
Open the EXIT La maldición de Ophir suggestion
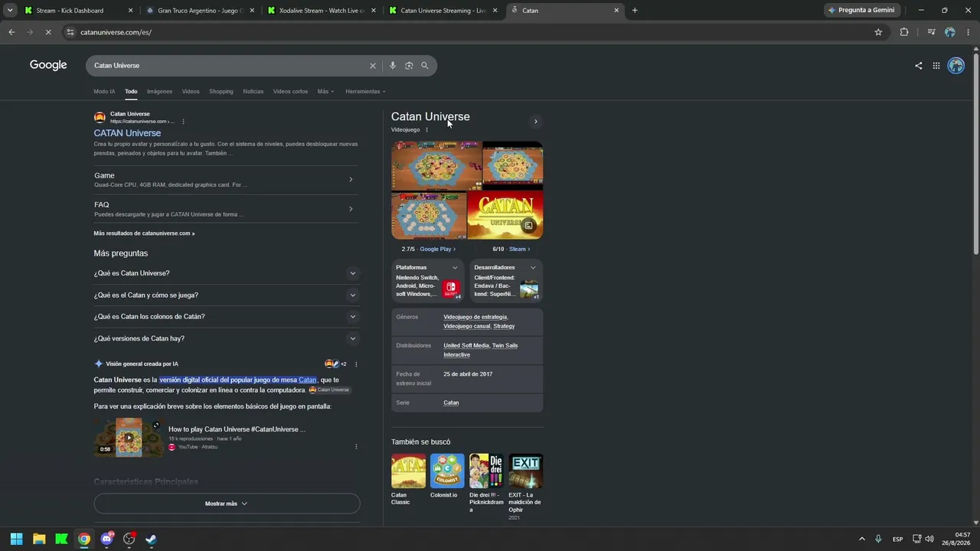(525, 487)
